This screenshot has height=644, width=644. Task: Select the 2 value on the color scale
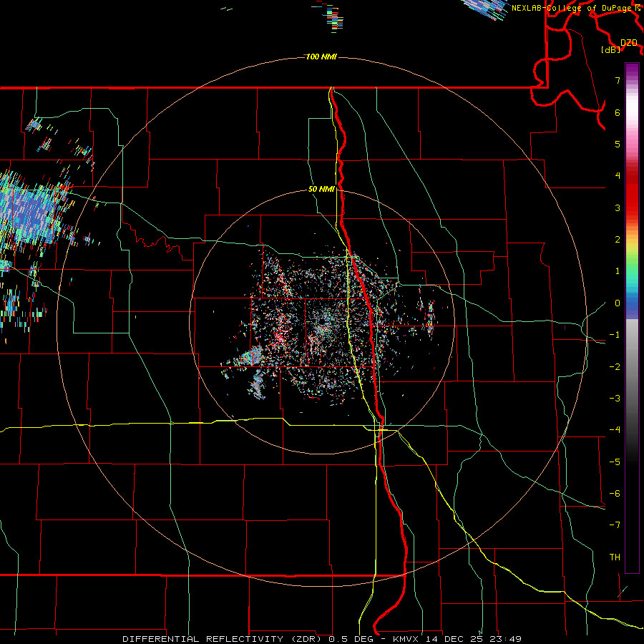click(x=618, y=240)
